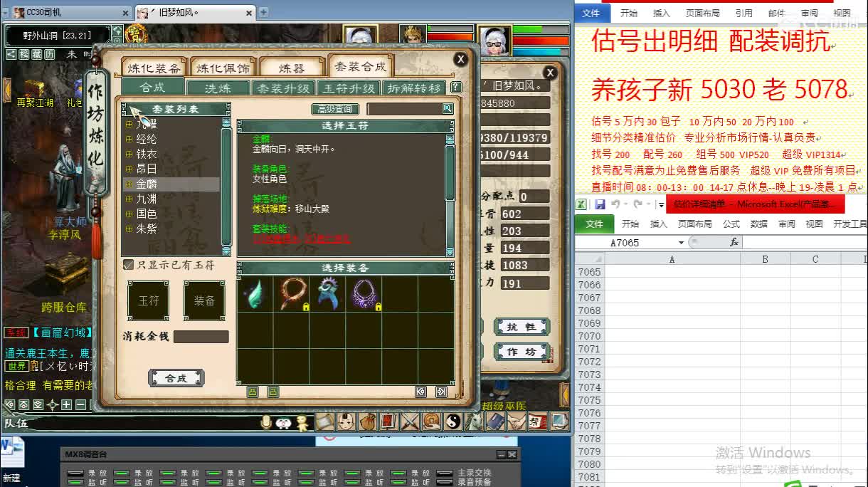Open the Excel Name Box dropdown arrow
The image size is (868, 487).
pyautogui.click(x=681, y=243)
